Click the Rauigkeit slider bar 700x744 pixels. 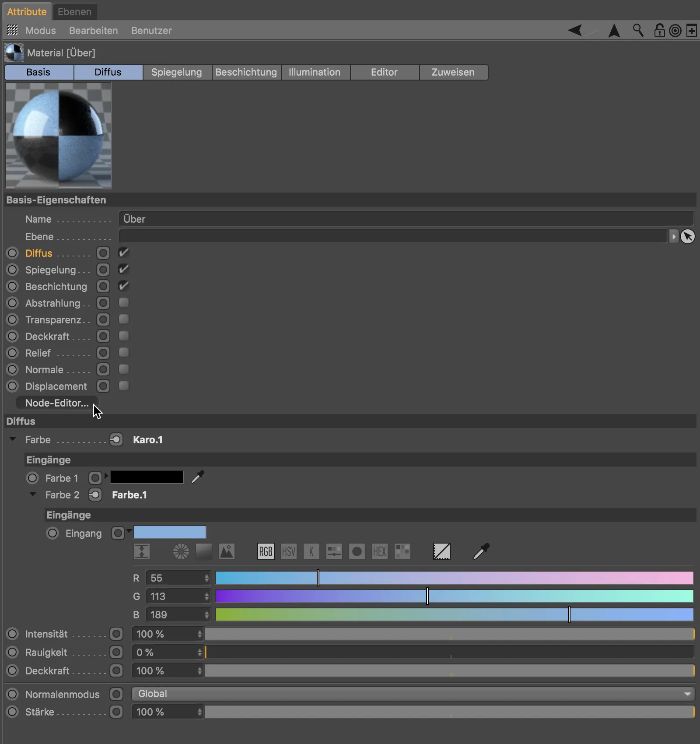(x=449, y=652)
